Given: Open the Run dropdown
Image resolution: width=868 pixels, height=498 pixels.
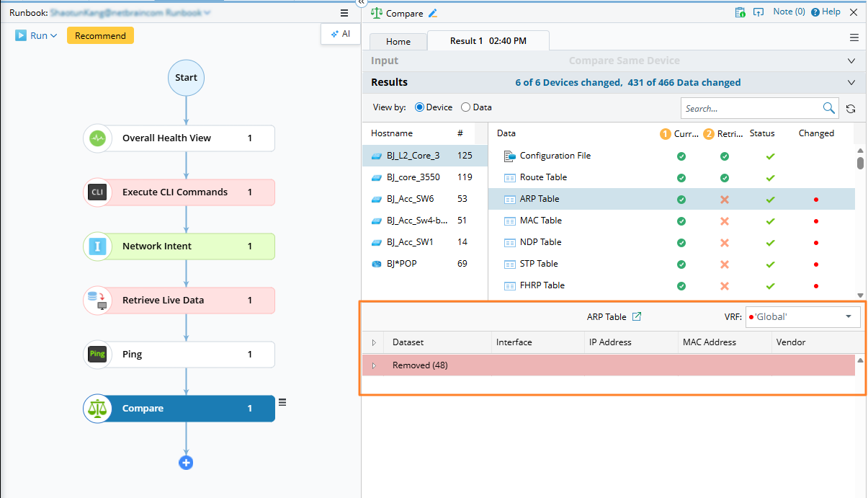Looking at the screenshot, I should point(36,35).
